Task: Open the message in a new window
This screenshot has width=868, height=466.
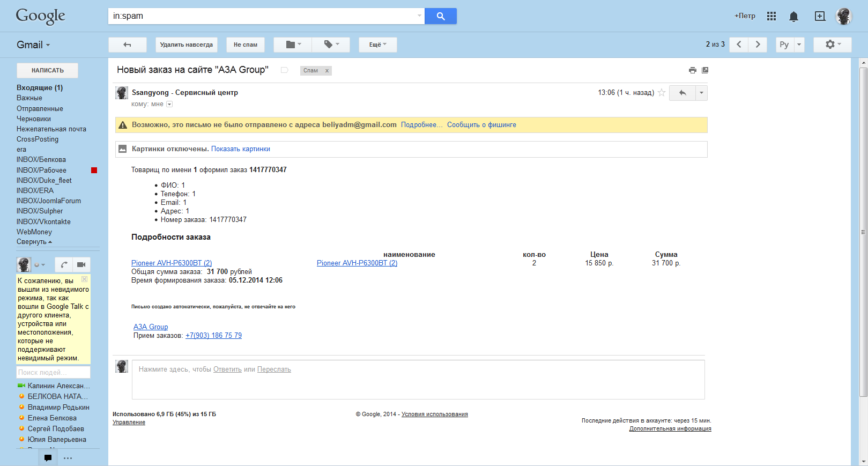Action: (705, 70)
